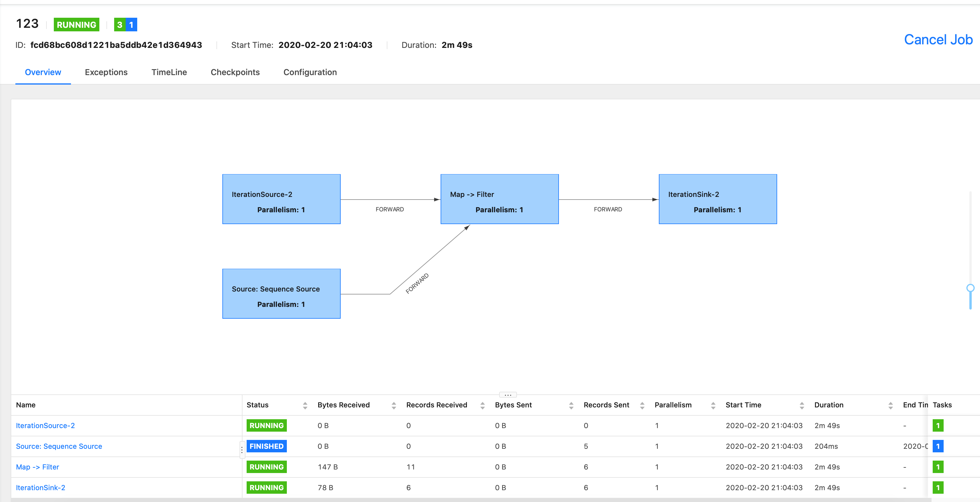Sort by Records Received sort arrows

tap(482, 405)
